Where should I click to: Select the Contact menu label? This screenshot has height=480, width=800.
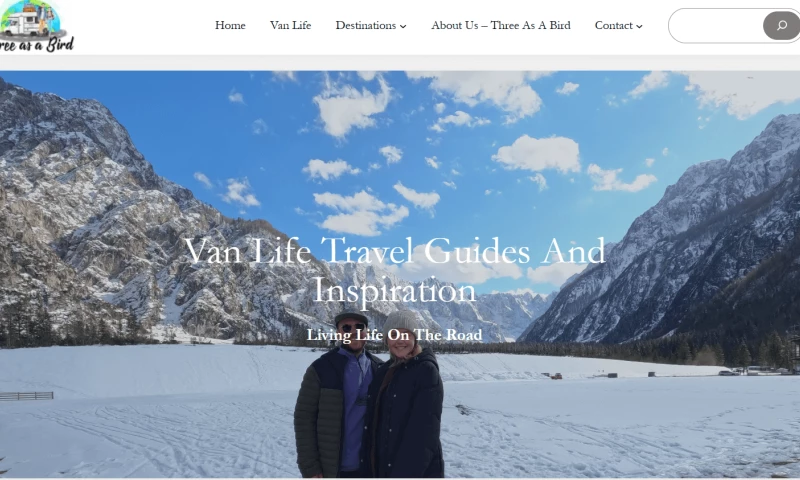click(613, 26)
